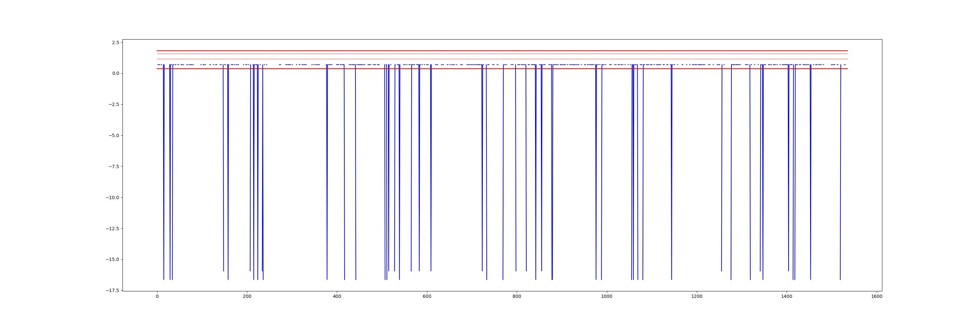980x327 pixels.
Task: Select the y-axis tick label −5.0
Action: point(114,135)
